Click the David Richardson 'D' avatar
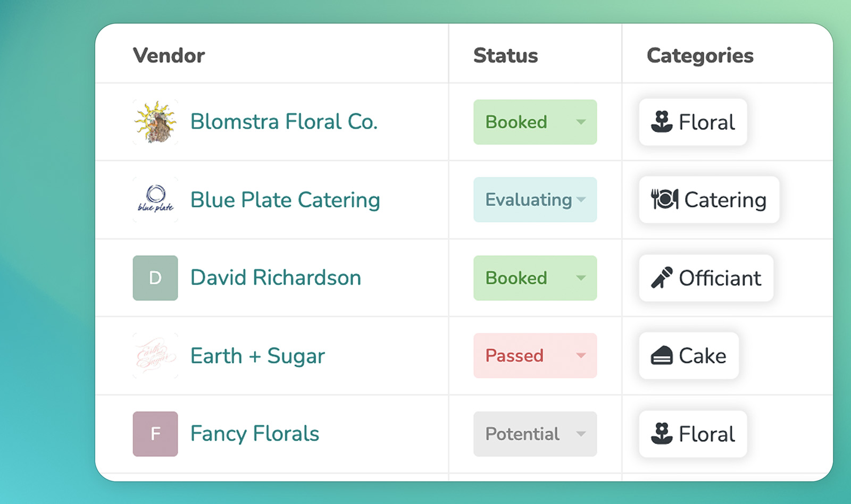 click(155, 278)
